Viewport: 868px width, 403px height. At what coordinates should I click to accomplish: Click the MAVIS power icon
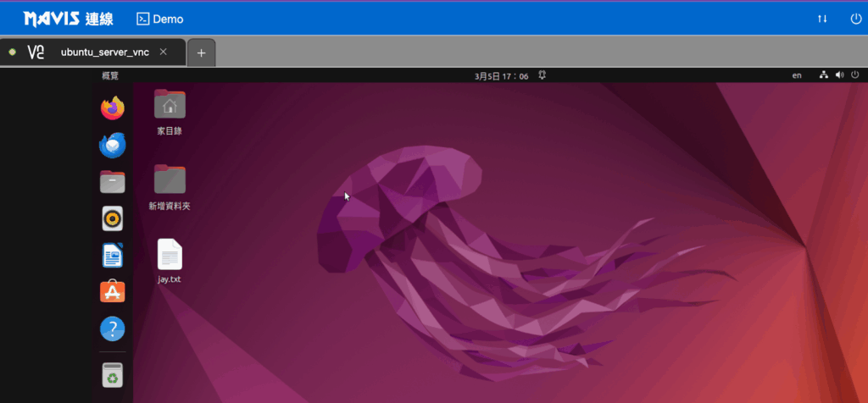(x=855, y=19)
